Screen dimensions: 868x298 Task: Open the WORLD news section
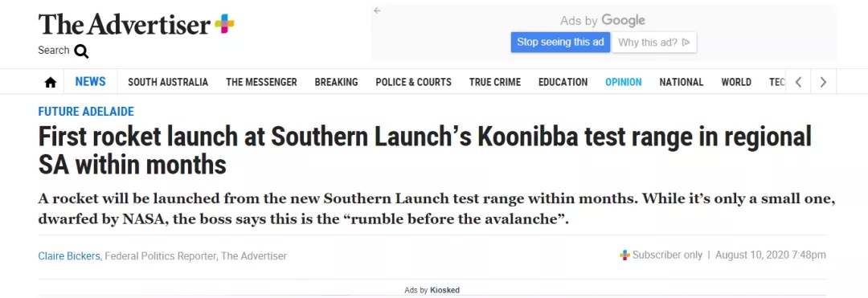[x=736, y=83]
